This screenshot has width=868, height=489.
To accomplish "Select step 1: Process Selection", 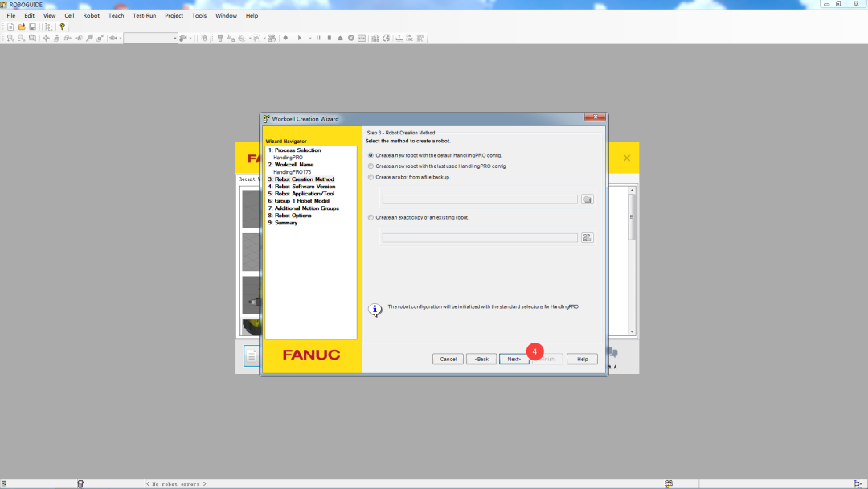I will tap(294, 150).
